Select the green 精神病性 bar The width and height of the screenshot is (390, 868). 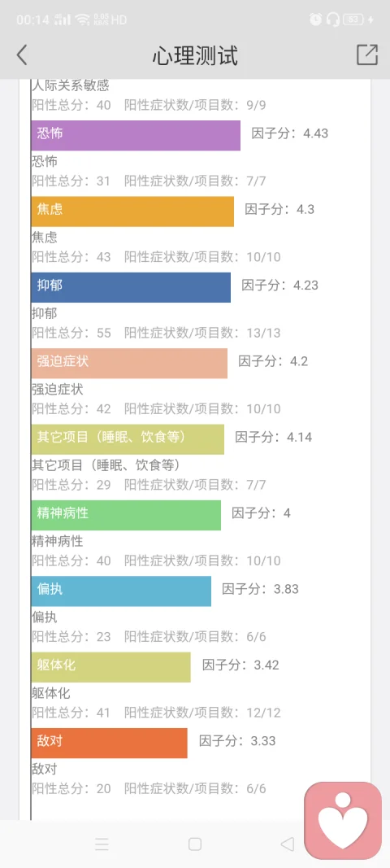pos(126,516)
